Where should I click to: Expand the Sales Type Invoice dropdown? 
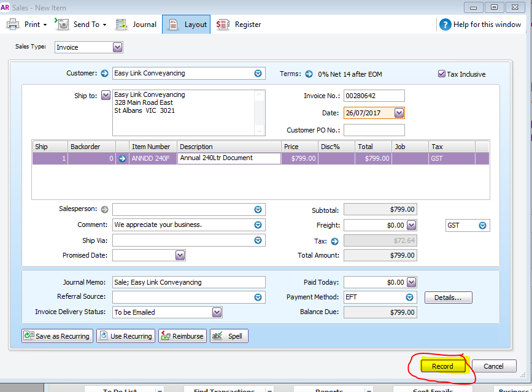(x=117, y=47)
